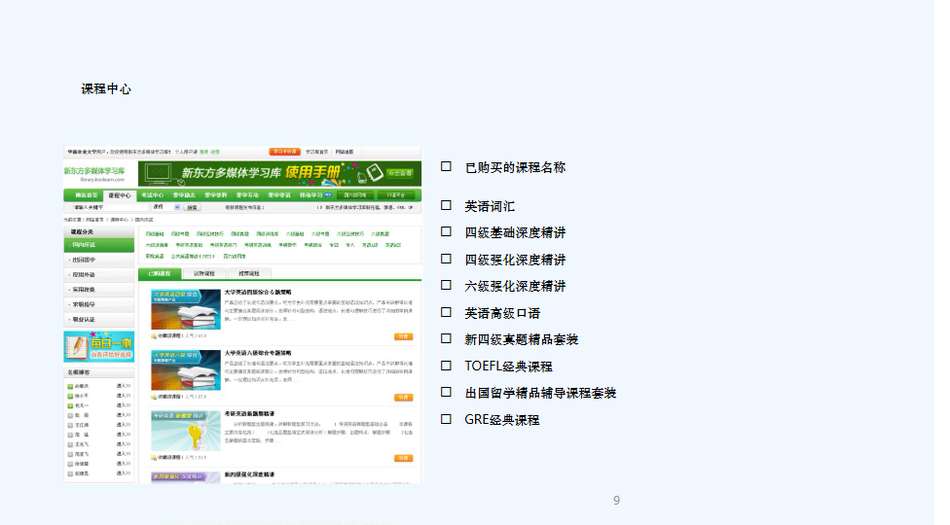Click the keyword search input field

106,208
